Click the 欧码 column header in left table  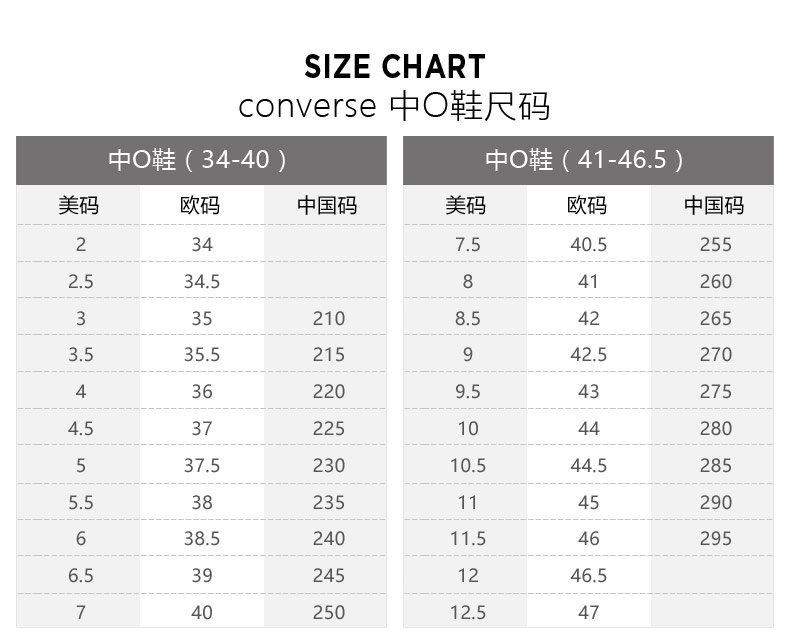[x=200, y=206]
